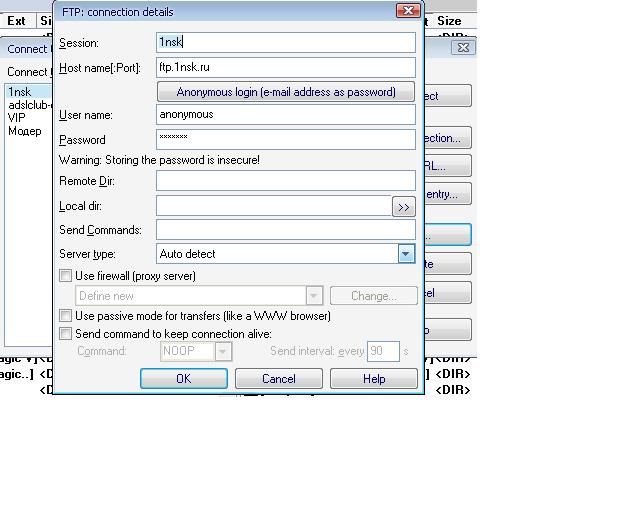Open Help for connection details
The image size is (640, 512).
coord(373,379)
